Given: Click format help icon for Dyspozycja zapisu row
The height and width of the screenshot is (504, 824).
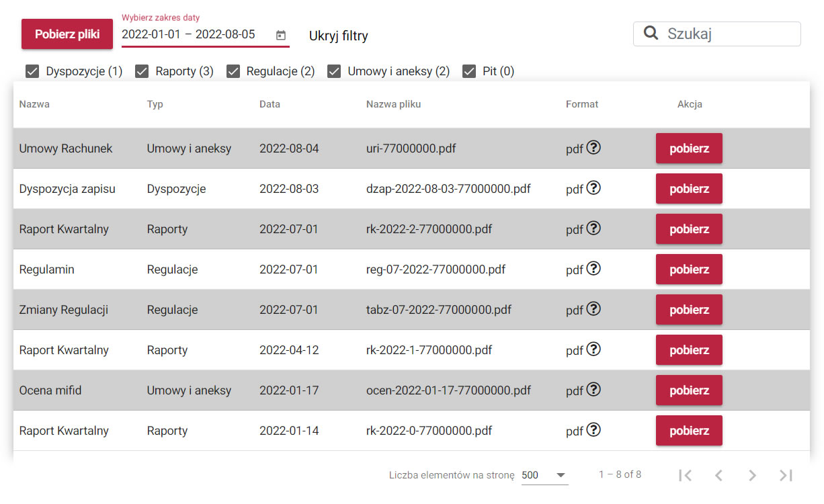Looking at the screenshot, I should click(593, 188).
